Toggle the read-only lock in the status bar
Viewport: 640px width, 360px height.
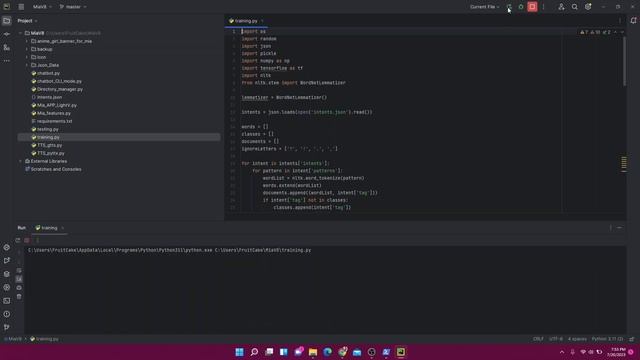(x=632, y=339)
